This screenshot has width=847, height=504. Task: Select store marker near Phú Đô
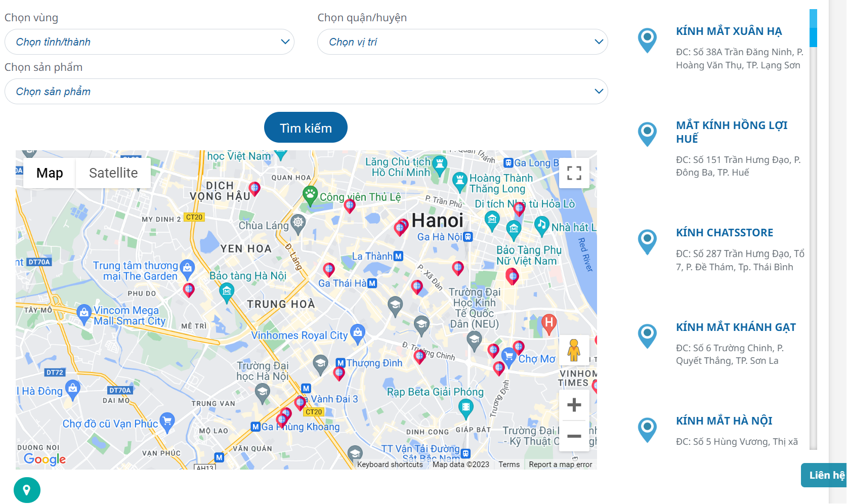(189, 290)
